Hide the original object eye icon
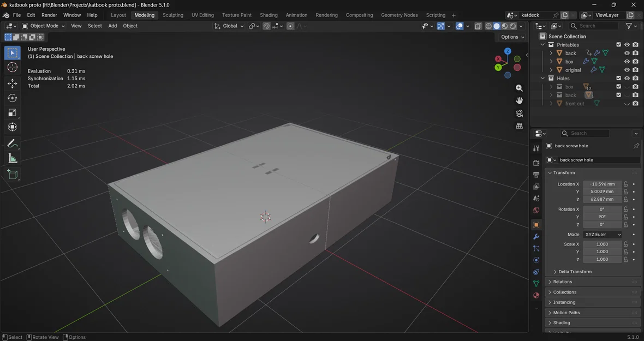This screenshot has height=341, width=644. coord(627,70)
